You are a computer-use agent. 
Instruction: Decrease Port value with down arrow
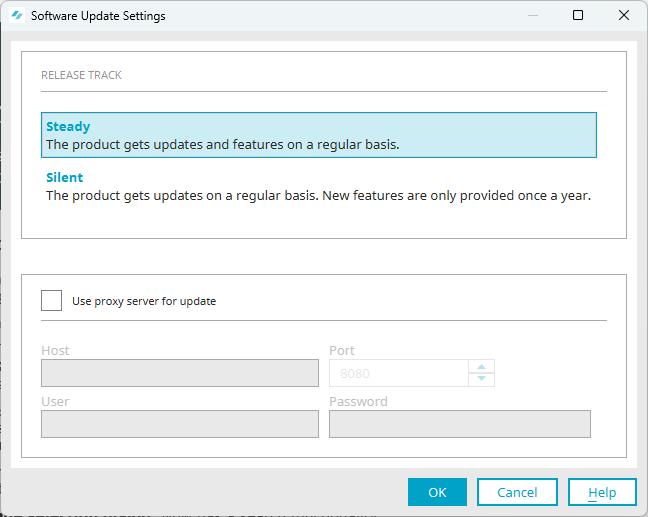[481, 379]
